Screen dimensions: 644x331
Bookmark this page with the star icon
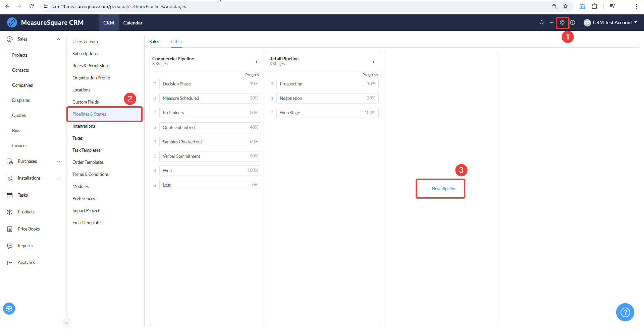tap(566, 6)
